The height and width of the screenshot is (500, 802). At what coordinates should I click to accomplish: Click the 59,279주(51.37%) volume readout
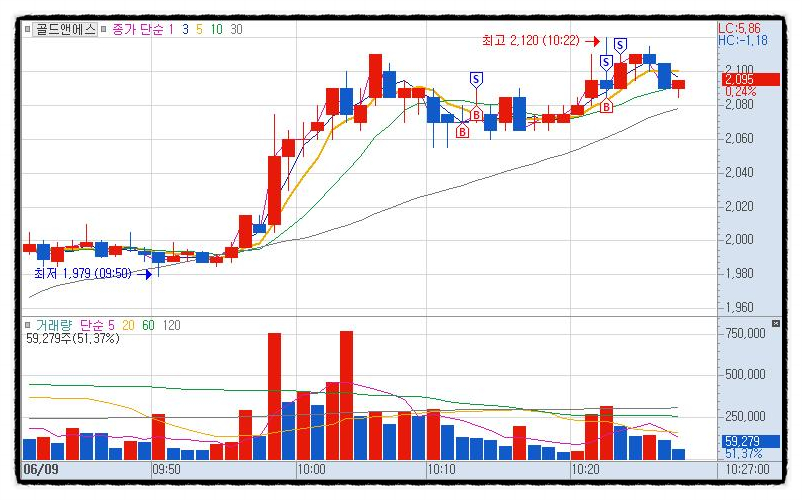(x=73, y=338)
